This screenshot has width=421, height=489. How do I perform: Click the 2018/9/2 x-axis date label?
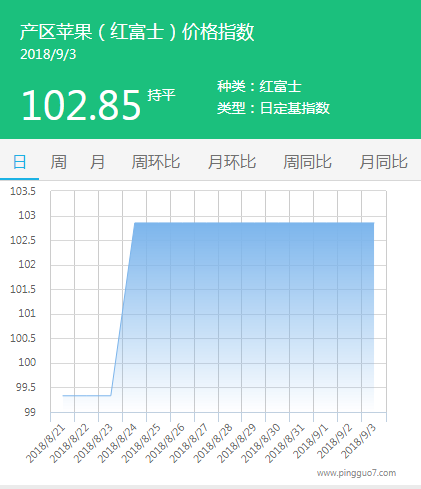(336, 441)
